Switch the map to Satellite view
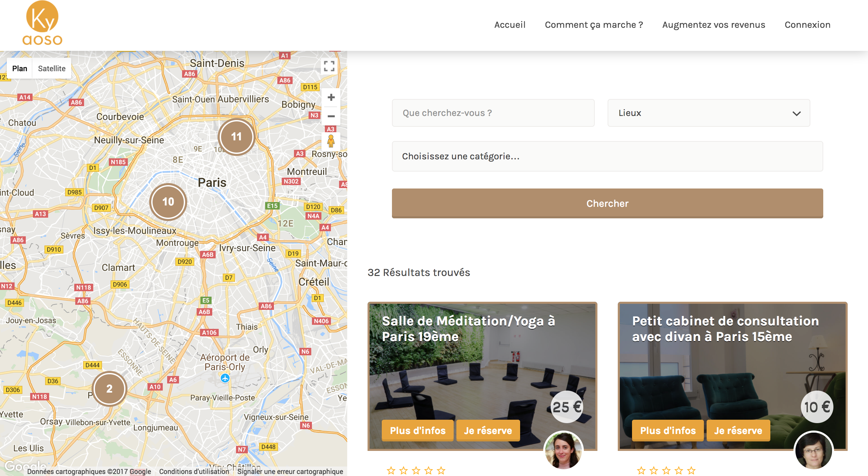This screenshot has width=868, height=476. click(x=52, y=68)
